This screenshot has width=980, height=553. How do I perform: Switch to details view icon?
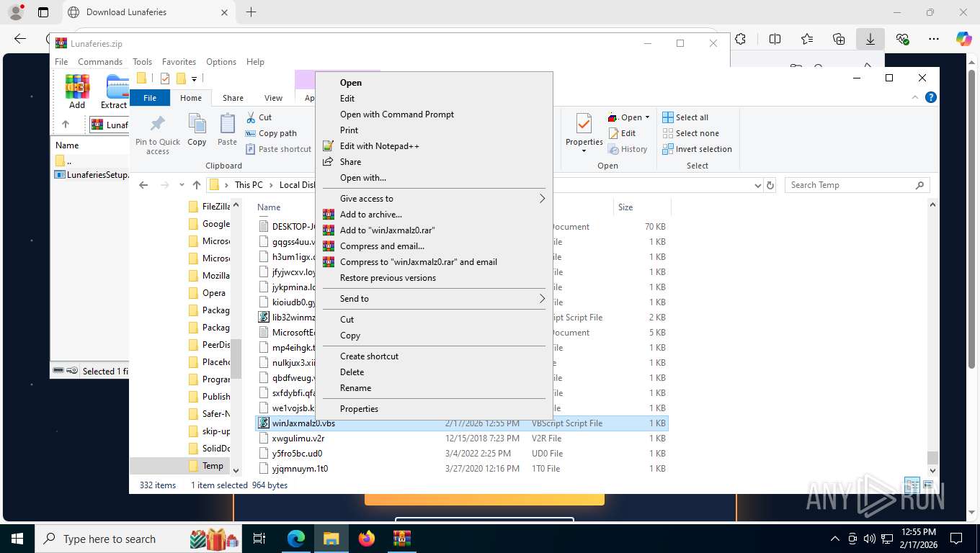click(912, 485)
